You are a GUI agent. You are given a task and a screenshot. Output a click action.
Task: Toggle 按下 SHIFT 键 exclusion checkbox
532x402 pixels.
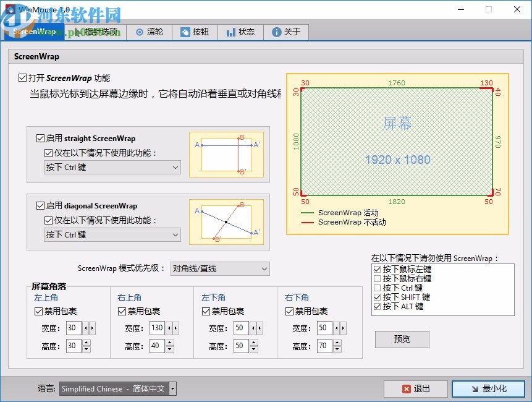point(377,297)
